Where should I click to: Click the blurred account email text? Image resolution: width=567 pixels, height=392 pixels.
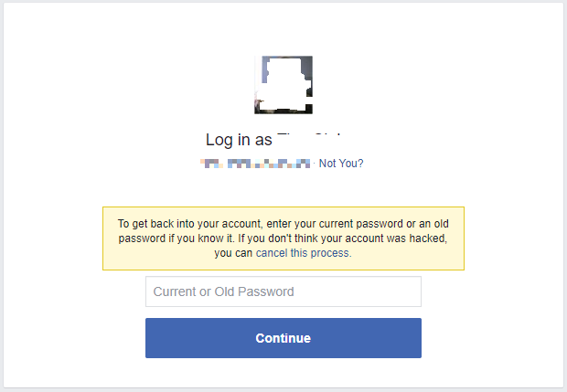258,164
